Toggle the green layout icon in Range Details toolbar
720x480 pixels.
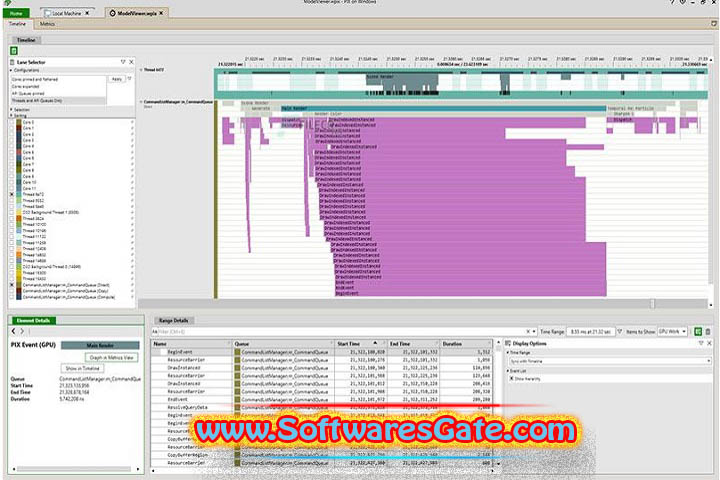[x=698, y=331]
